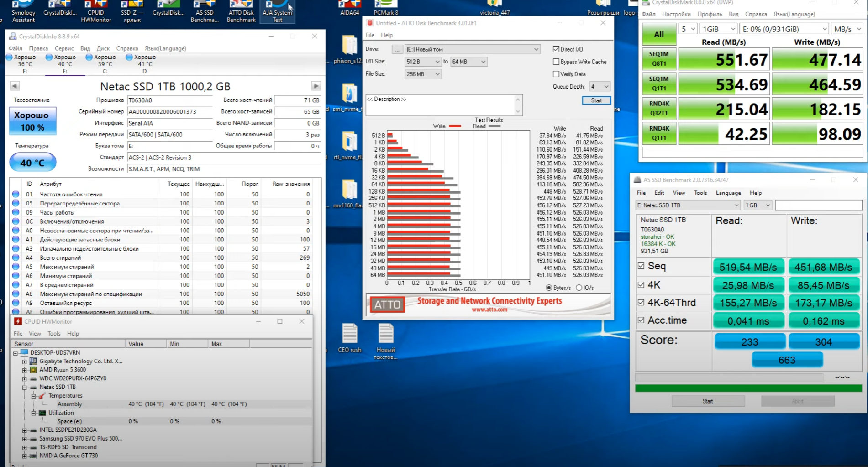Viewport: 868px width, 467px height.
Task: Click ATTO logo in benchmark banner
Action: (x=387, y=304)
